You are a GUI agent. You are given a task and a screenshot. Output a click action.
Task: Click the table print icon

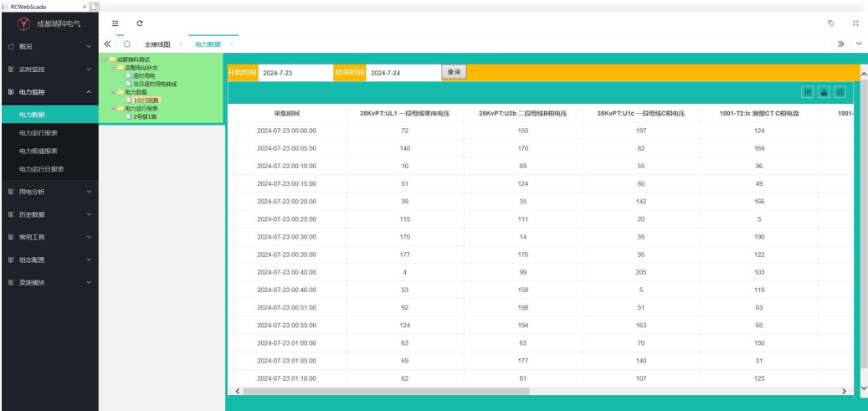click(x=840, y=93)
